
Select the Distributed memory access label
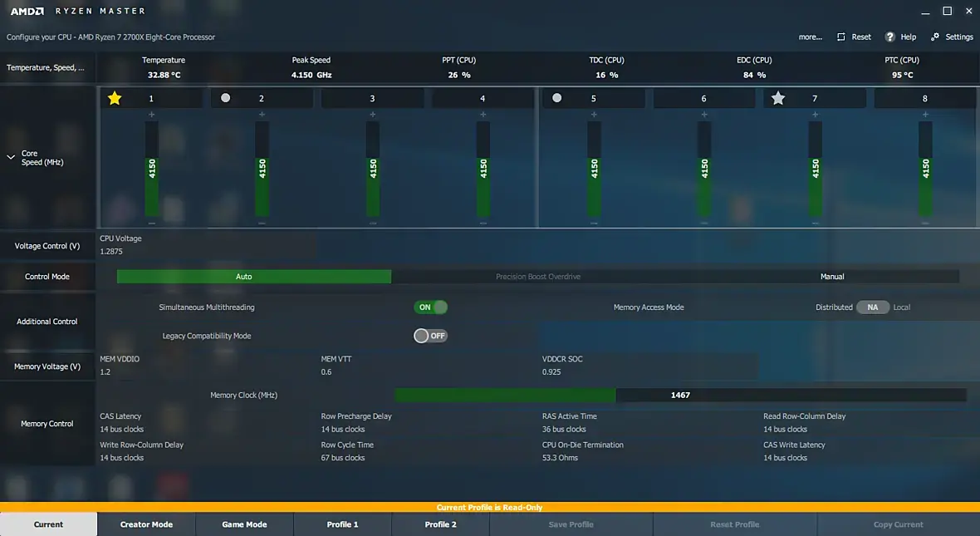(x=834, y=307)
